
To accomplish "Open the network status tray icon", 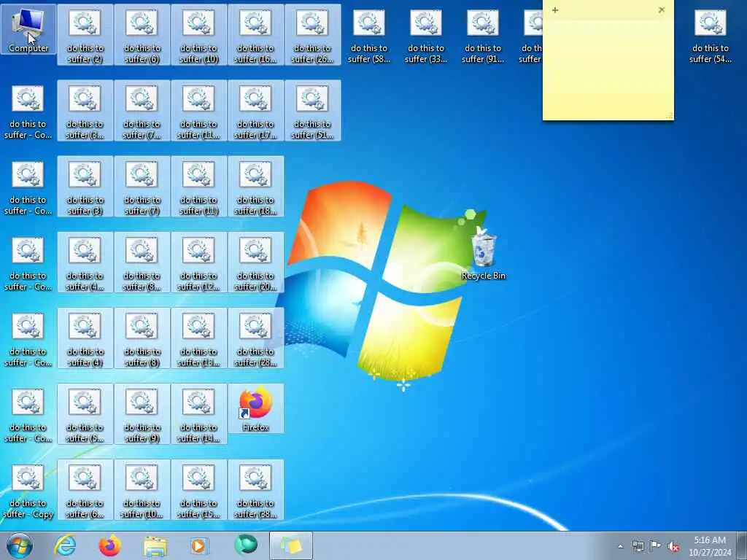I will coord(638,546).
